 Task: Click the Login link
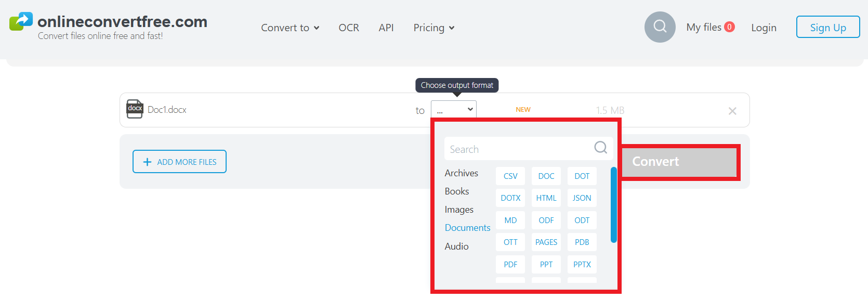[x=764, y=28]
